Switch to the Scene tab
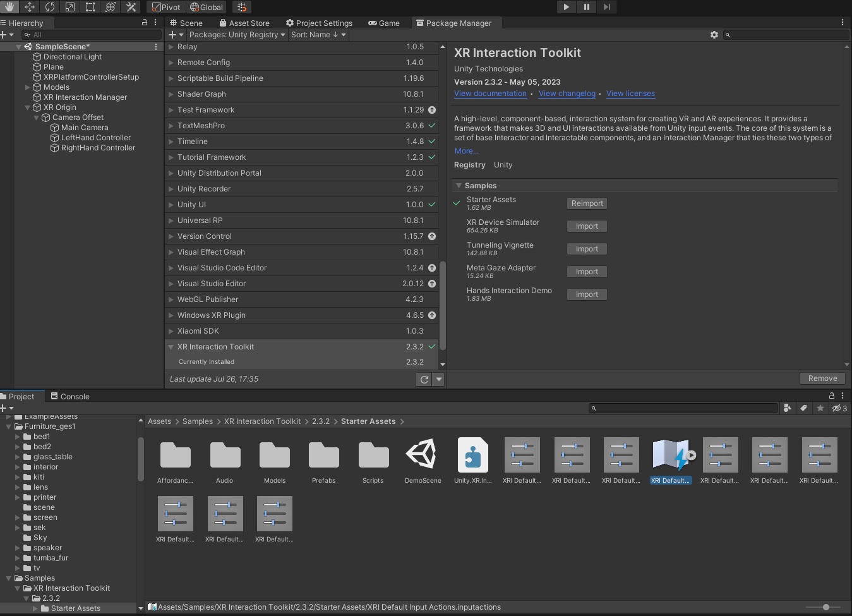 [x=186, y=23]
